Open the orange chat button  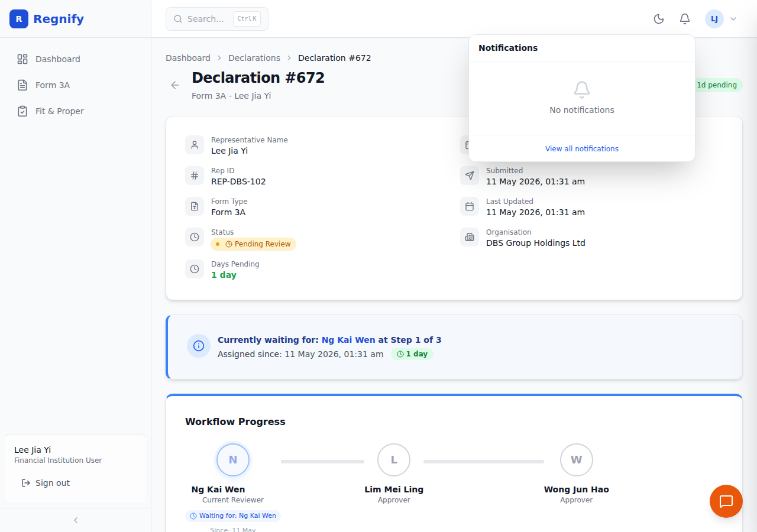726,501
